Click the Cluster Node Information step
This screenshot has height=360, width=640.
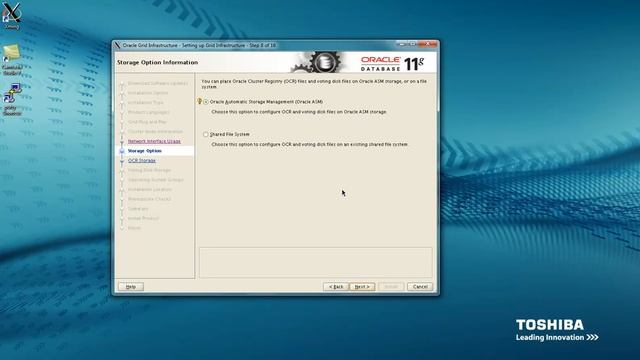(155, 131)
